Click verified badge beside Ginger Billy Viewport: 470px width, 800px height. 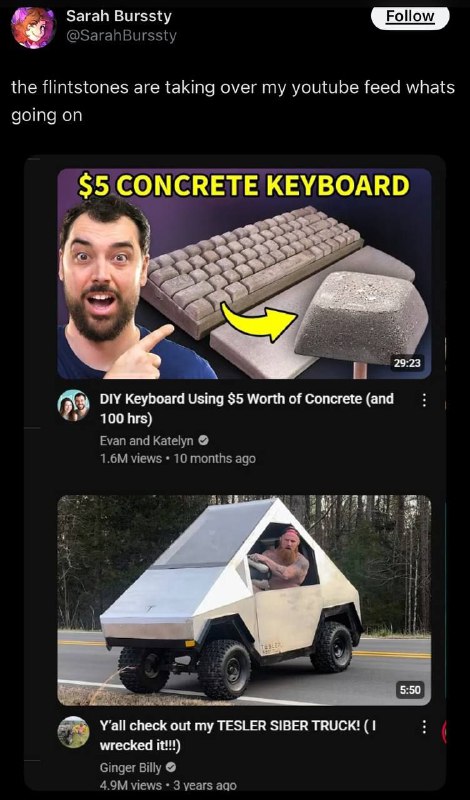click(171, 767)
